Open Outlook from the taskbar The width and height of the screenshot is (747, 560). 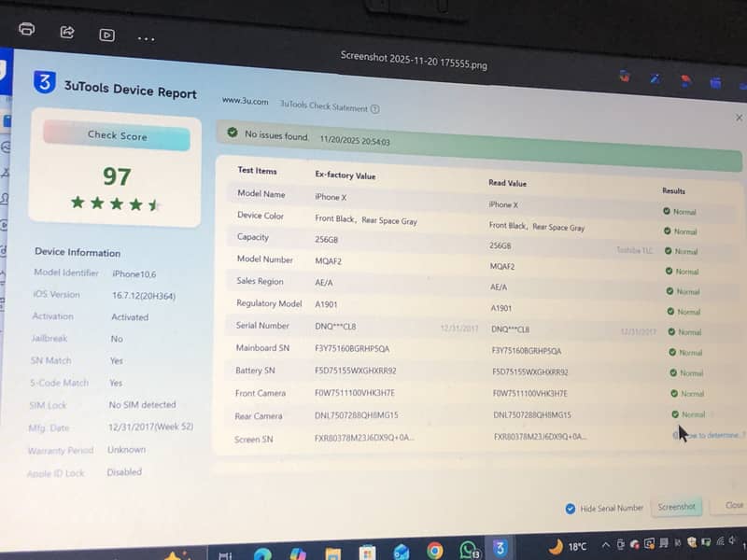(402, 552)
